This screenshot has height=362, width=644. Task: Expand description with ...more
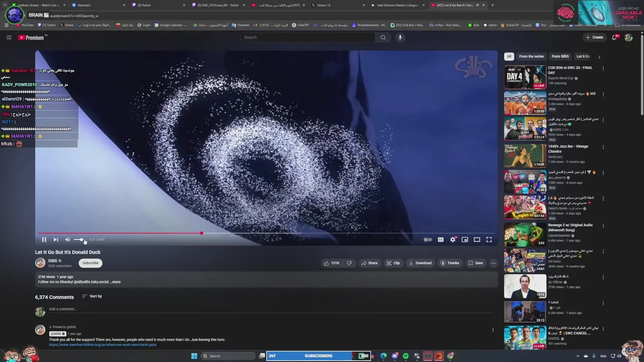(x=115, y=282)
